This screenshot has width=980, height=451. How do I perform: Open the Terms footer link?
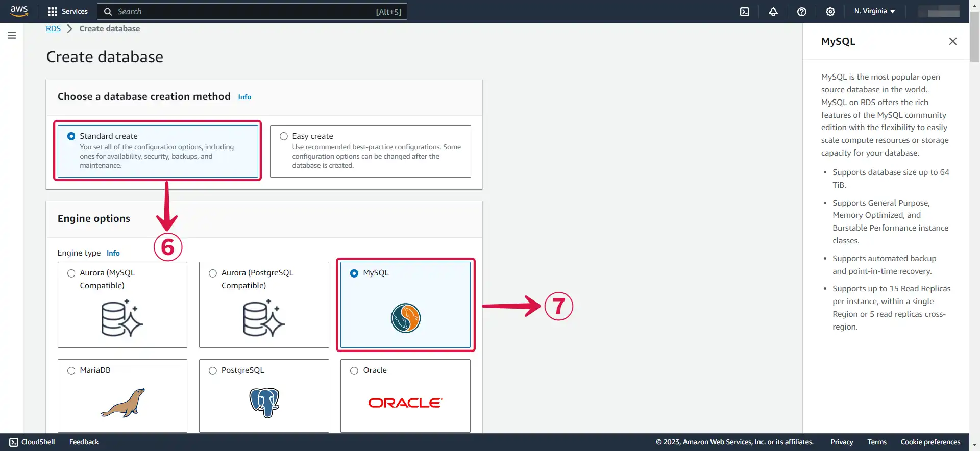pos(877,442)
